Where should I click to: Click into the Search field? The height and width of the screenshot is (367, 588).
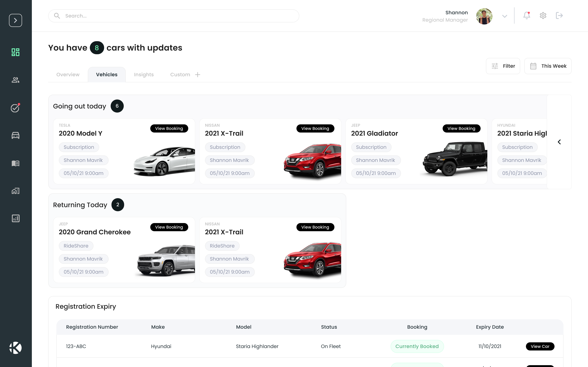[174, 16]
